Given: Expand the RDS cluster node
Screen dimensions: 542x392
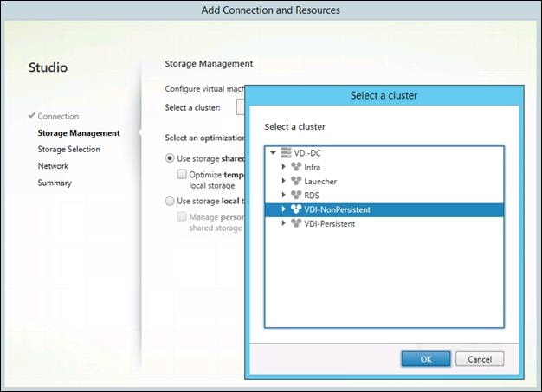Looking at the screenshot, I should pyautogui.click(x=283, y=196).
